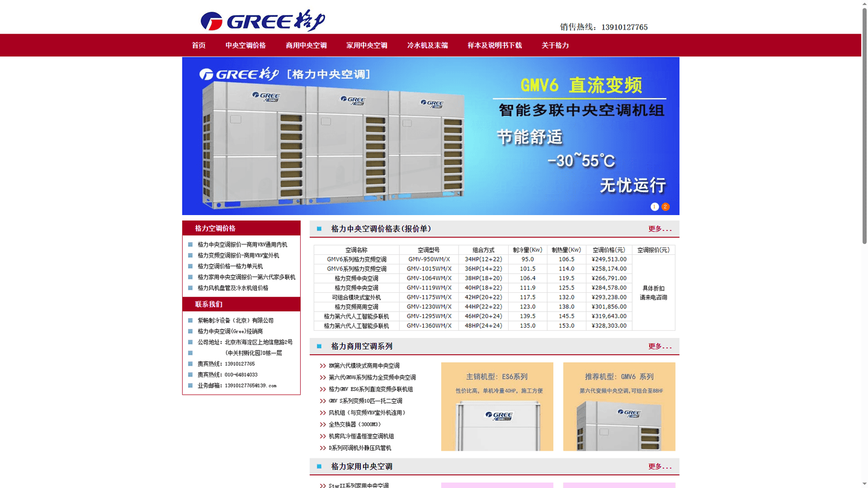Open 格力GMV ES6系列直流变频多联机组 link

pos(371,389)
